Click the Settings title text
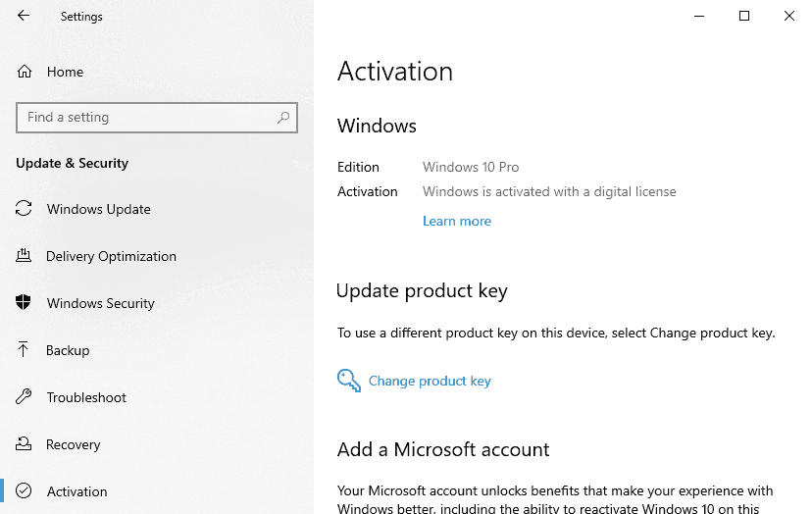The width and height of the screenshot is (812, 514). (x=81, y=17)
